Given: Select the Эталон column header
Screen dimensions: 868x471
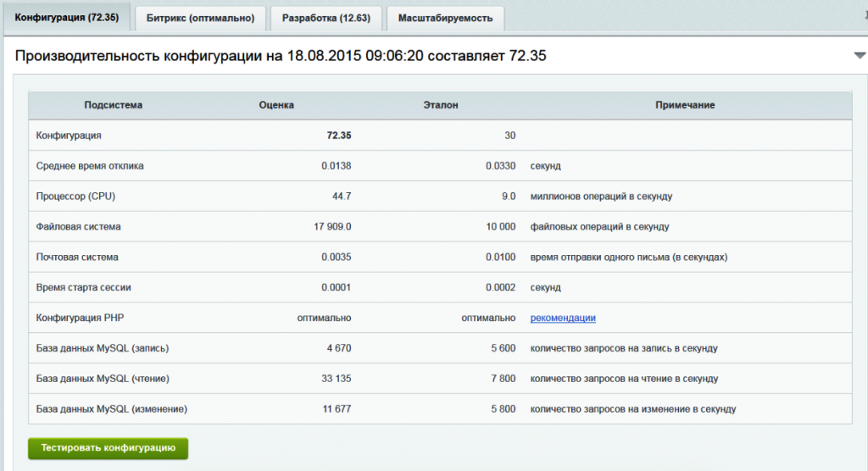Looking at the screenshot, I should 440,105.
